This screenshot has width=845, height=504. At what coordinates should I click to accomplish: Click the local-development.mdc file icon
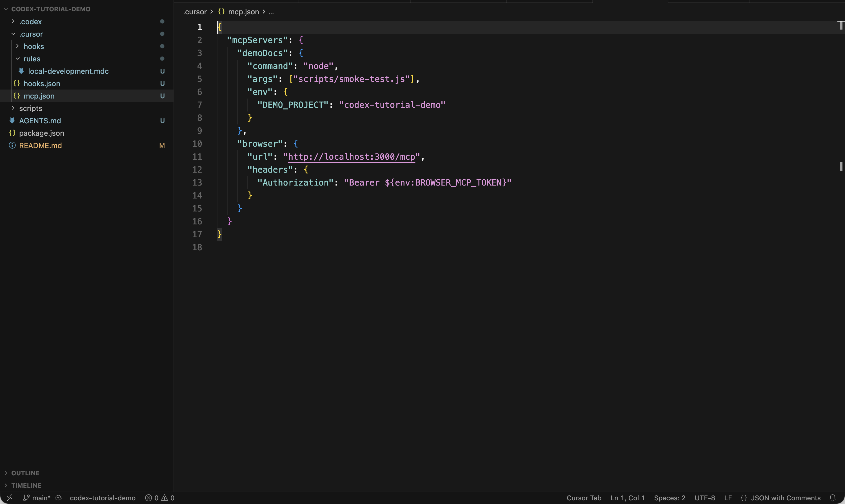(x=21, y=71)
